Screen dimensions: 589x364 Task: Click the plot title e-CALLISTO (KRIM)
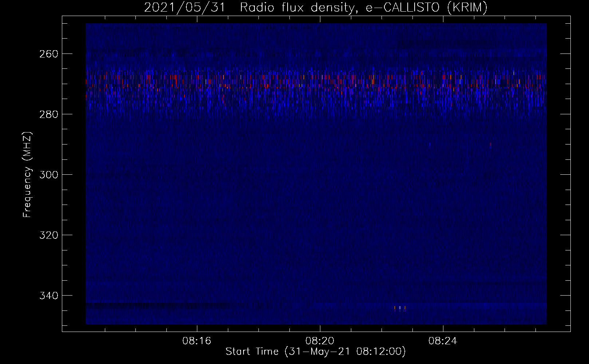pos(427,7)
